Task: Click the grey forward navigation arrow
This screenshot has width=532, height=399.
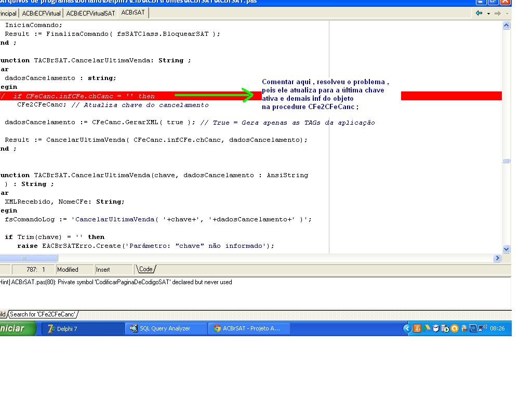Action: [x=497, y=13]
